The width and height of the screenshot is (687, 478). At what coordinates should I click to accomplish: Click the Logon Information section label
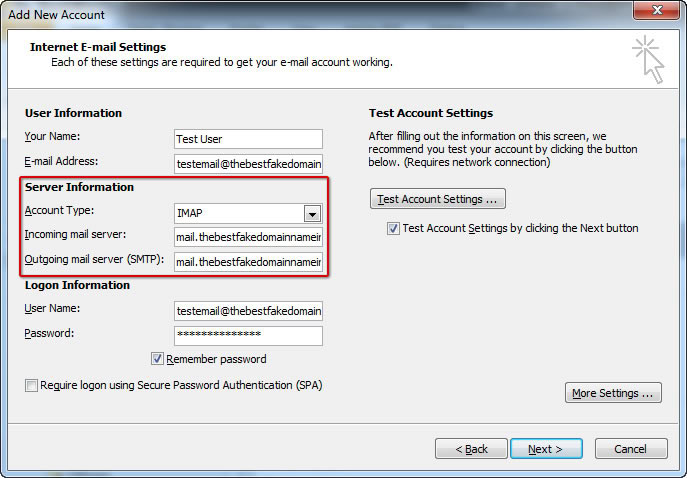click(x=78, y=285)
